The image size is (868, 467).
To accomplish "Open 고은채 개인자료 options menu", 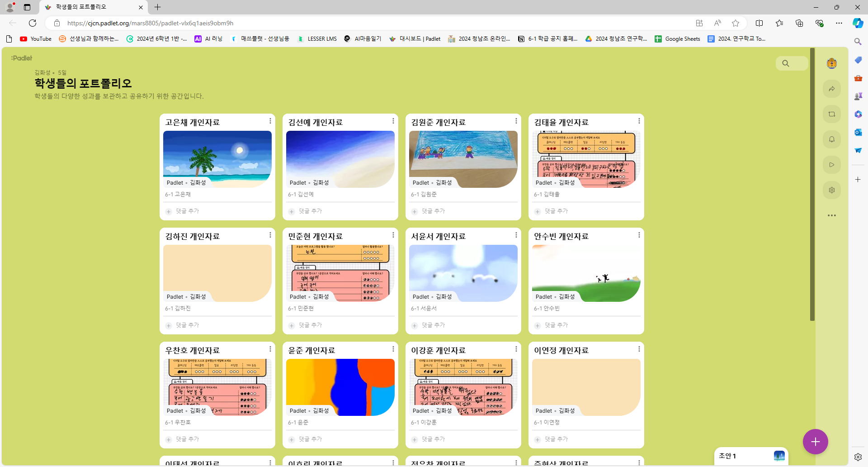I will (x=270, y=121).
